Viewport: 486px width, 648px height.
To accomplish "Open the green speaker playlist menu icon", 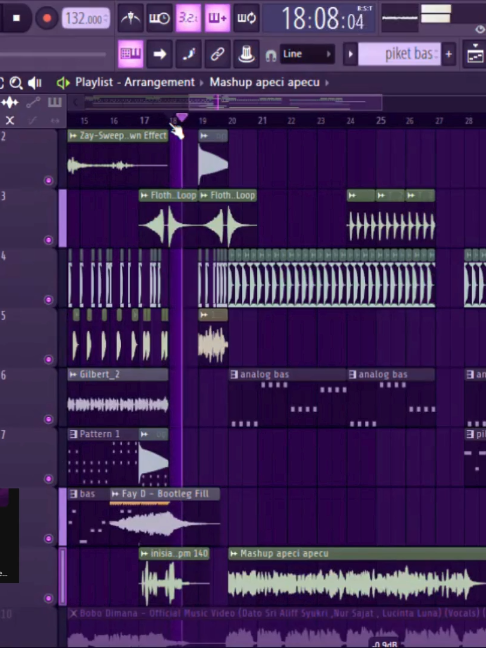I will (x=63, y=83).
